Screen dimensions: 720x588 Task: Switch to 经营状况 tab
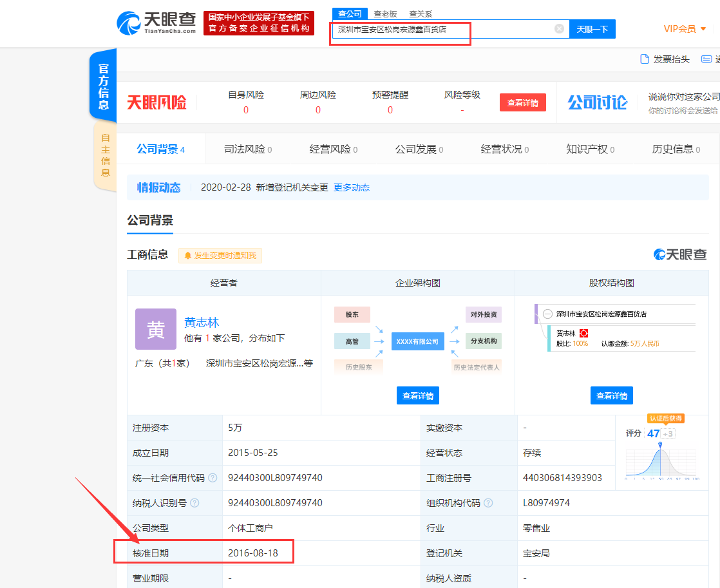pos(505,149)
